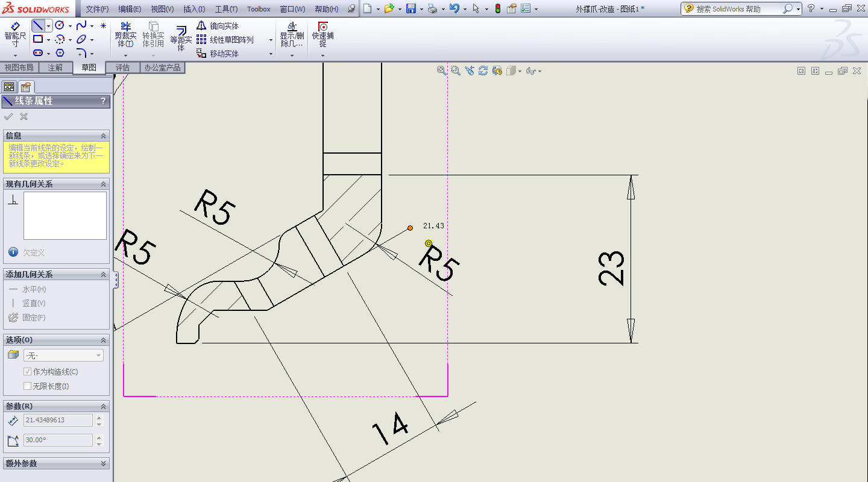
Task: Open the Quick Snaps dropdown arrow
Action: 322,55
